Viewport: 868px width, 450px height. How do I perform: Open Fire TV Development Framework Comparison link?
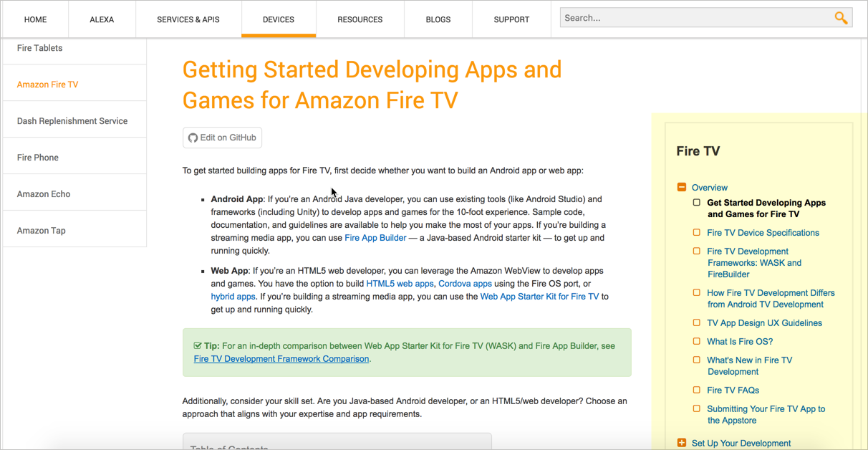click(x=281, y=359)
